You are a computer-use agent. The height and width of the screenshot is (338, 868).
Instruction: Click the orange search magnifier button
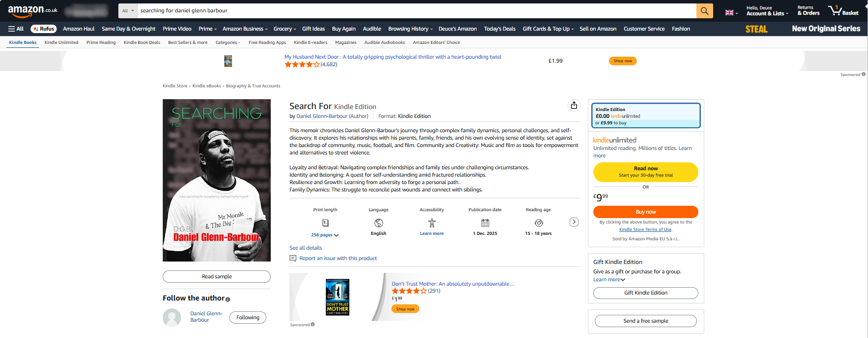pyautogui.click(x=704, y=11)
